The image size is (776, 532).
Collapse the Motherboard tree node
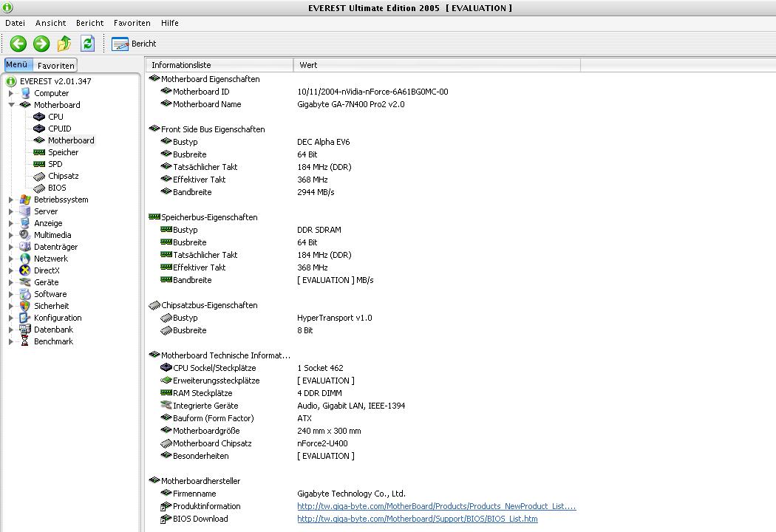11,105
